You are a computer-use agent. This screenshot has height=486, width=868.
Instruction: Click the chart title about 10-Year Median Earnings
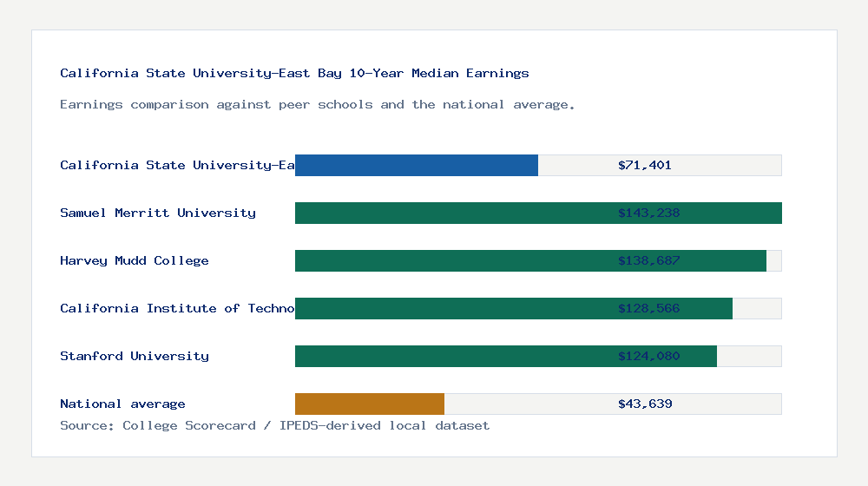point(294,73)
